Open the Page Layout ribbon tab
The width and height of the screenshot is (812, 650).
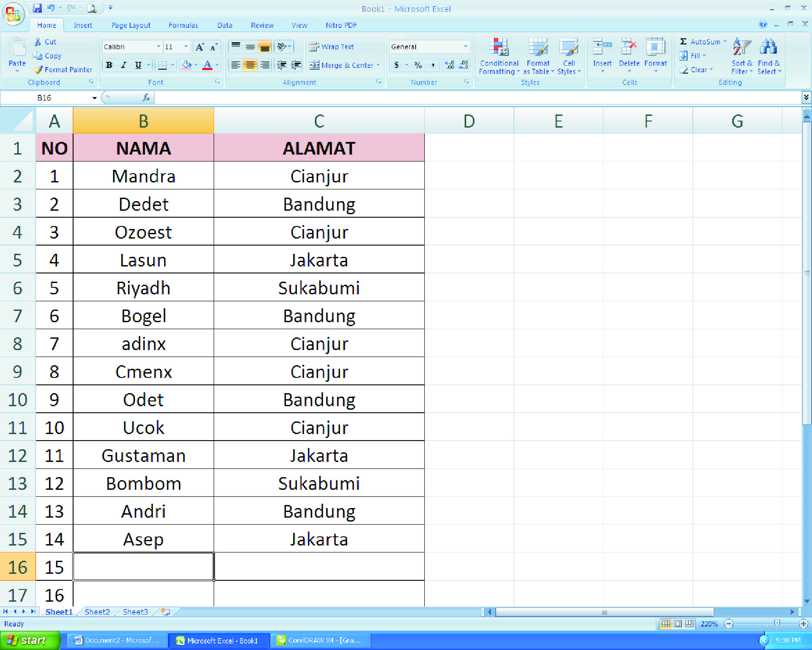click(x=131, y=25)
